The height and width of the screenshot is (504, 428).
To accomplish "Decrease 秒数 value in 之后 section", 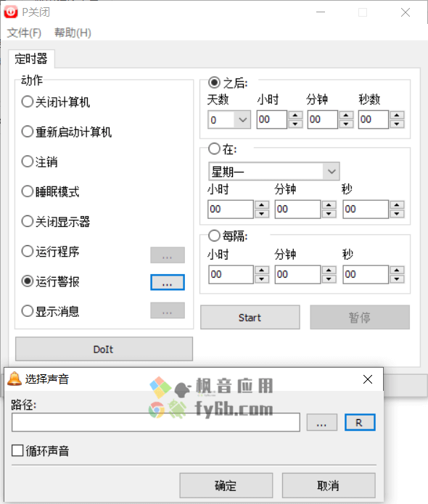I will click(x=397, y=124).
